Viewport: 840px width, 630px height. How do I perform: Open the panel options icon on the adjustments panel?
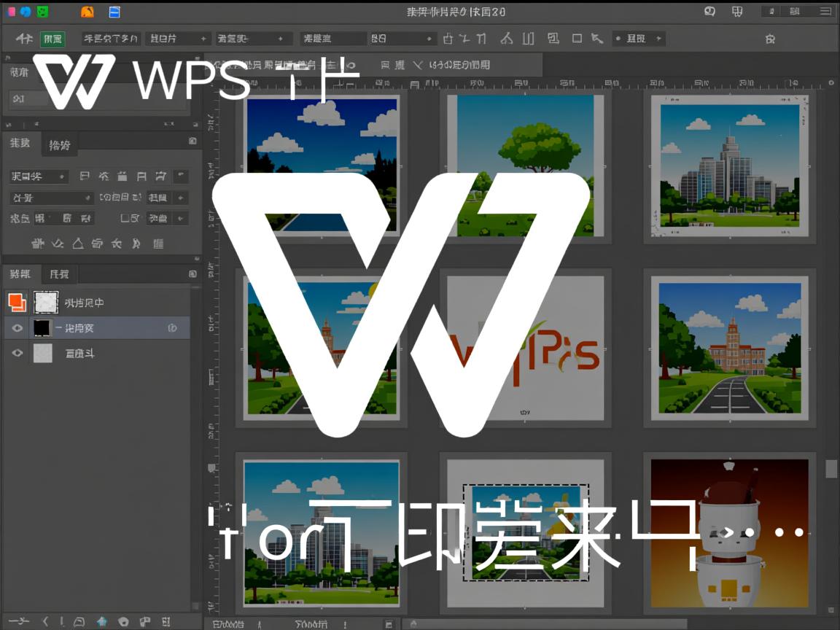(192, 141)
